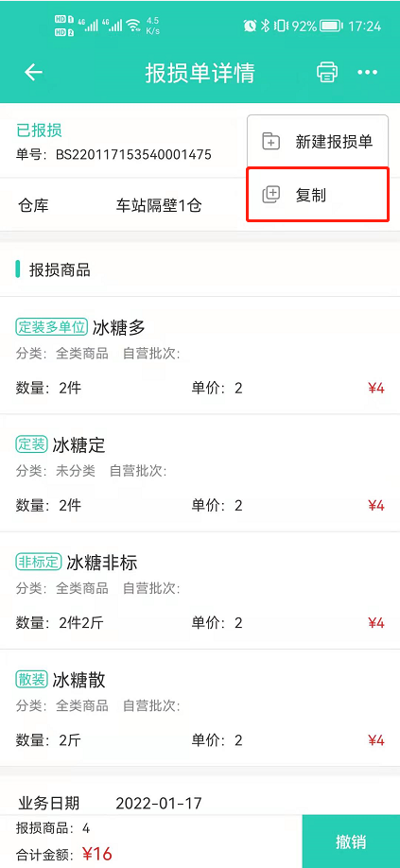Tap the 非标定 tag label
The height and width of the screenshot is (868, 400).
point(38,563)
